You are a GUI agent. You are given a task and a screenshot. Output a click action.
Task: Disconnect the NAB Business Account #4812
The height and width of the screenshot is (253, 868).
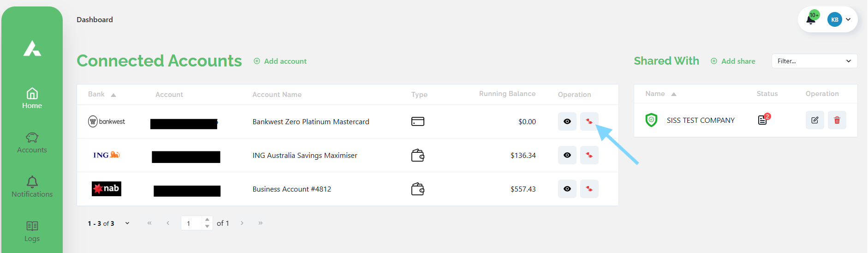(x=589, y=189)
